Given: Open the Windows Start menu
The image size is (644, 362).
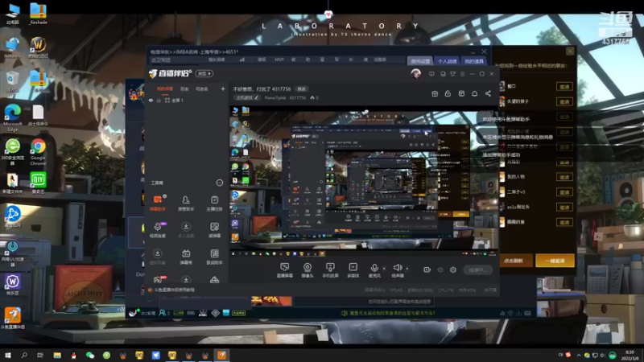Looking at the screenshot, I should point(8,356).
